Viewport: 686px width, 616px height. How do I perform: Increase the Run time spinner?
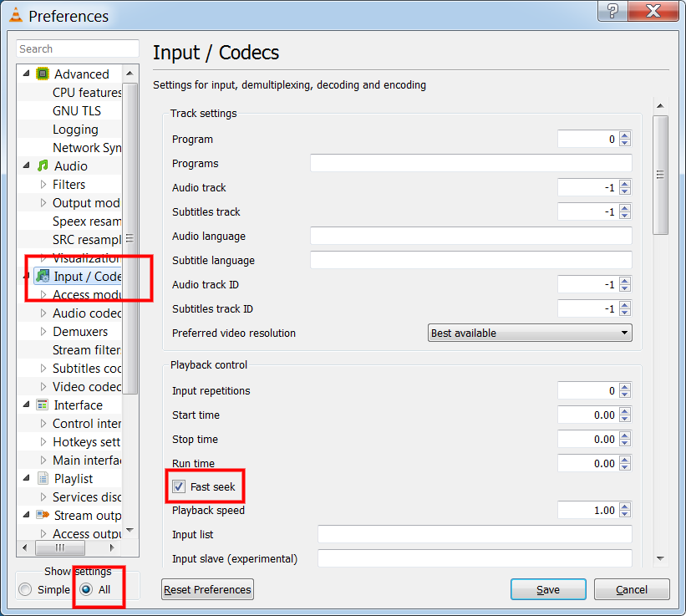pos(625,460)
